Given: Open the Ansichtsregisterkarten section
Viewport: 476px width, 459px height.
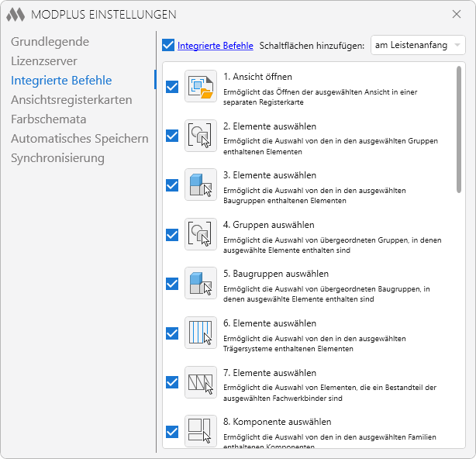Looking at the screenshot, I should tap(71, 100).
